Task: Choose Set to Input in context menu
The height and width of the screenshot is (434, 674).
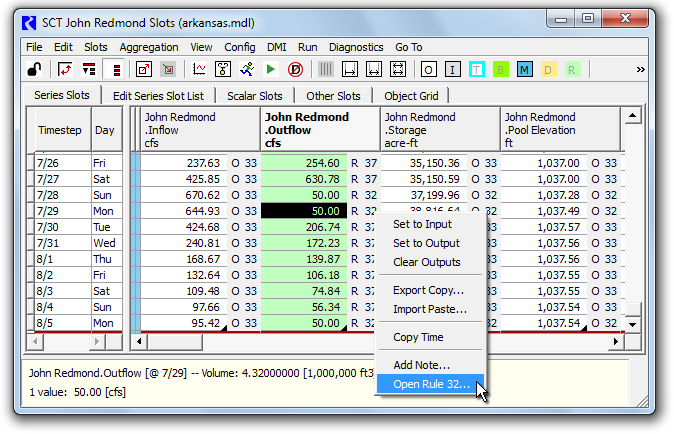Action: (431, 224)
